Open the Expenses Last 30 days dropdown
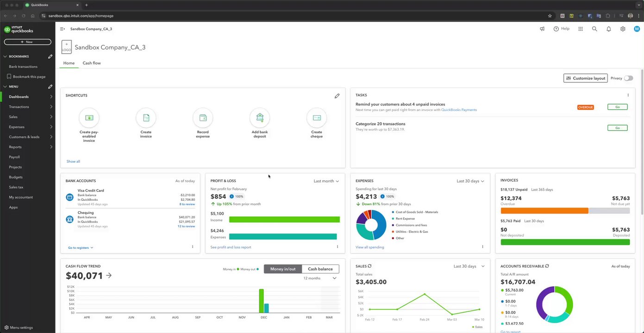Screen dimensions: 644x333 coord(470,181)
